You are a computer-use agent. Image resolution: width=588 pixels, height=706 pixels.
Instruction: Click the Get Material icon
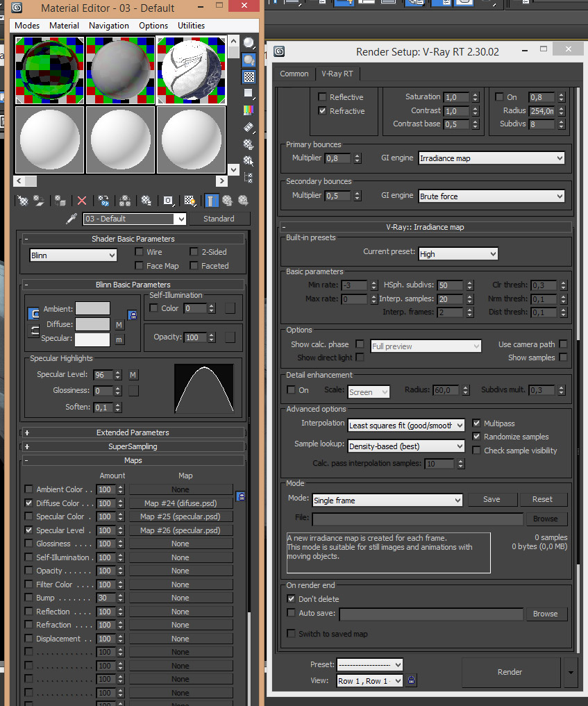tap(22, 201)
